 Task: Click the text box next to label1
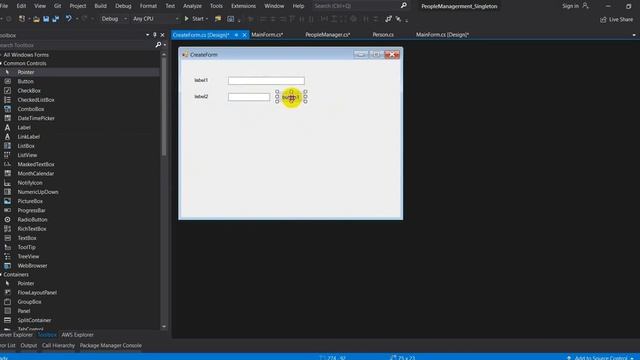pyautogui.click(x=266, y=81)
